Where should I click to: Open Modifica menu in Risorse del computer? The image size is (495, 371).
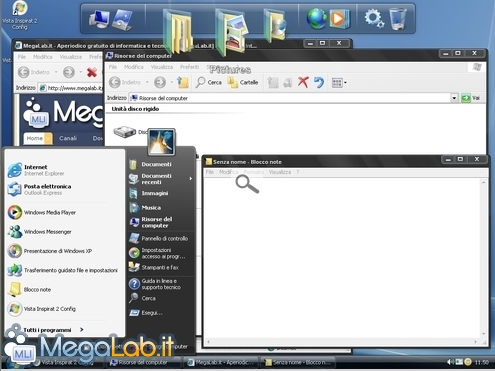[134, 67]
